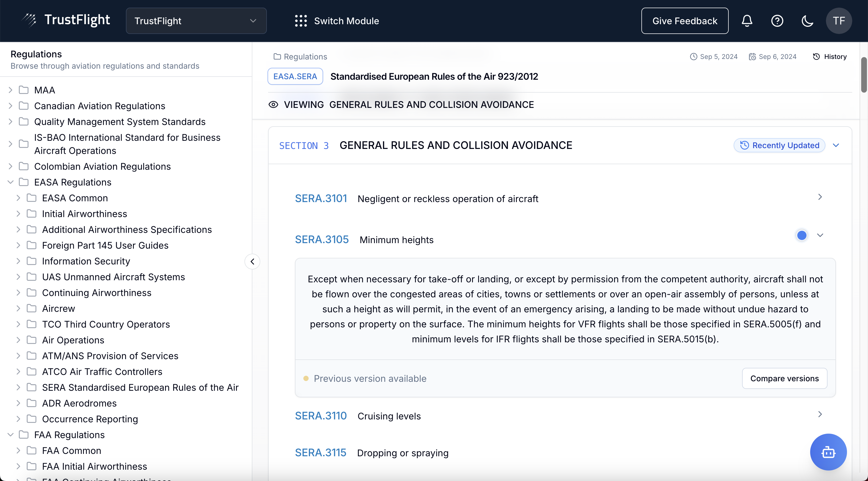Click the yellow Previous version available dot
This screenshot has width=868, height=481.
(x=306, y=378)
